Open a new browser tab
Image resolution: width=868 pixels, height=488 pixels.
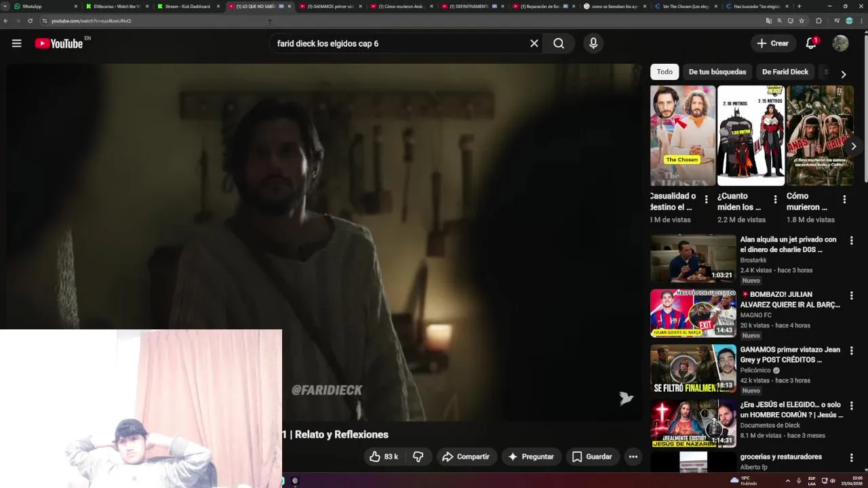click(799, 6)
